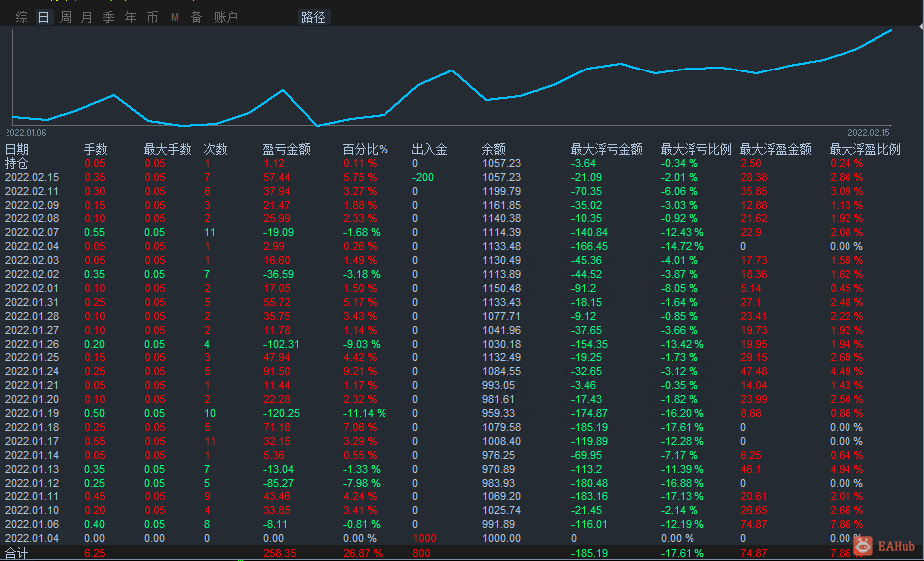Open the 币 currency tab

pyautogui.click(x=152, y=17)
